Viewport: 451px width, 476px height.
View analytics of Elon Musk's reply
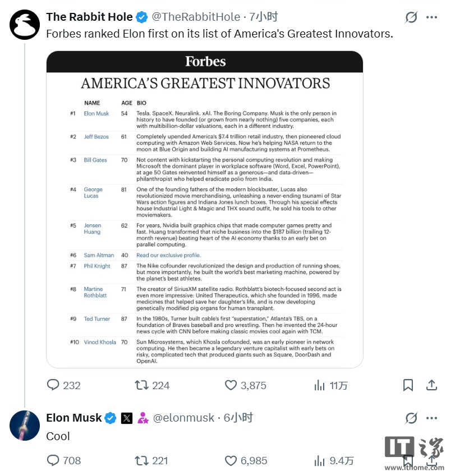pyautogui.click(x=320, y=460)
